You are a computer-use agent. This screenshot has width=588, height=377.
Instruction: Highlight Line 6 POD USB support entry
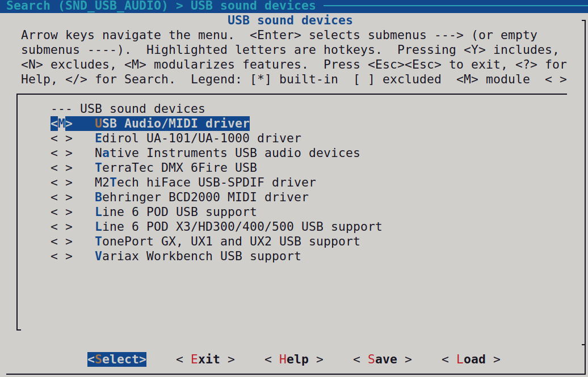(x=175, y=212)
